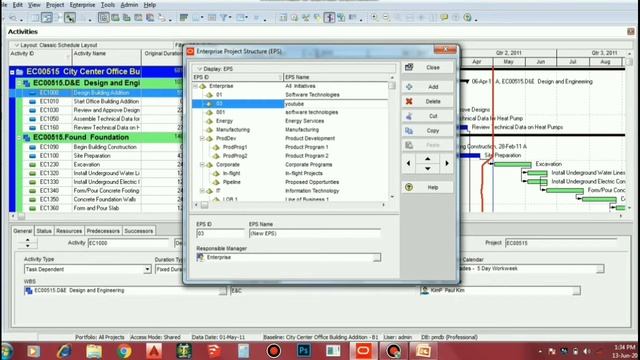Click the Close button in EPS dialog
Screen dimensions: 640x360
coord(427,67)
